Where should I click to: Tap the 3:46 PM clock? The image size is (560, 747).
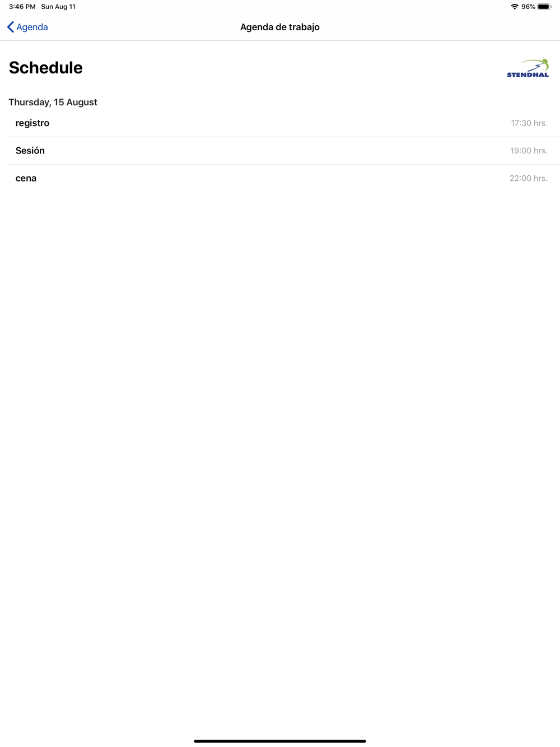coord(22,7)
